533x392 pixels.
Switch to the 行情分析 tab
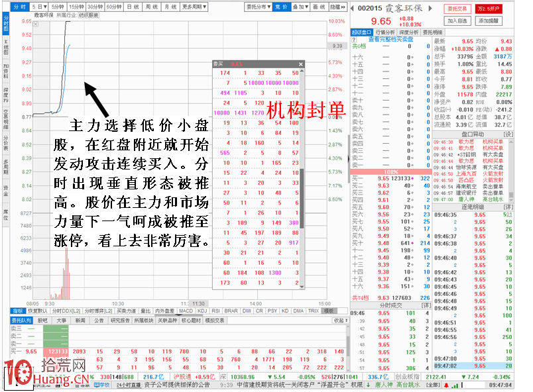(x=385, y=32)
